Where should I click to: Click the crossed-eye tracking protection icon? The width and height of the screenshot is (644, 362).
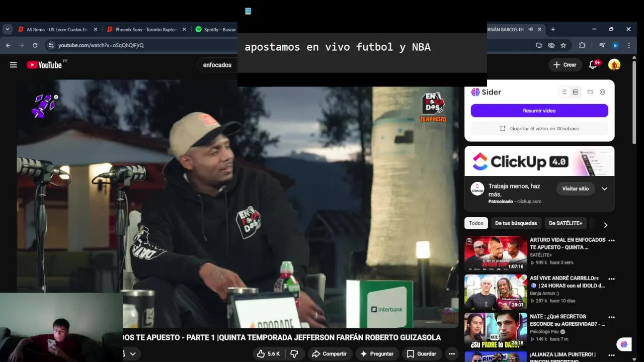(x=551, y=45)
